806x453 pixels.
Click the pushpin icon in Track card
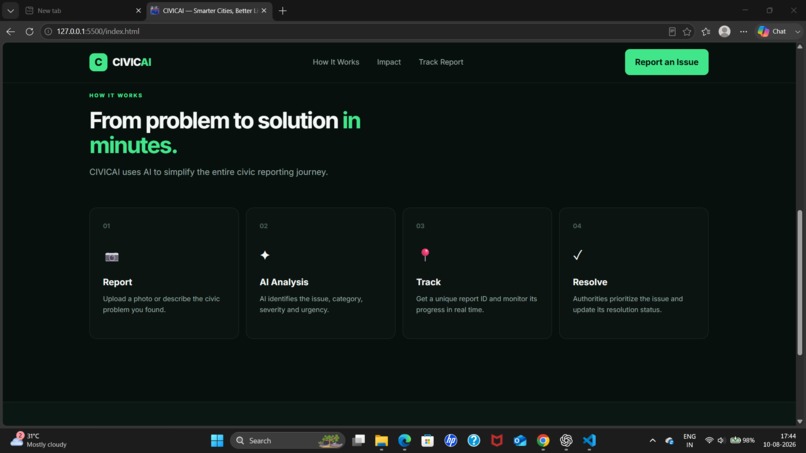(x=425, y=255)
